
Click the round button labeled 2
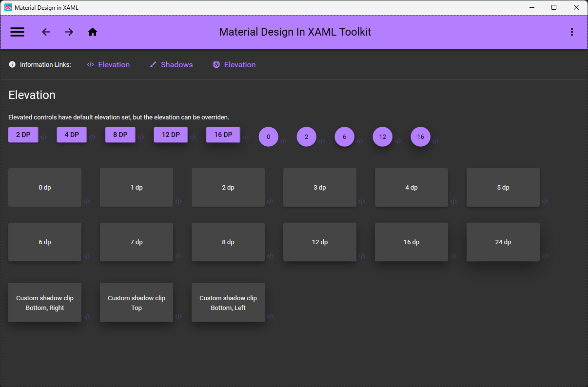(x=307, y=136)
